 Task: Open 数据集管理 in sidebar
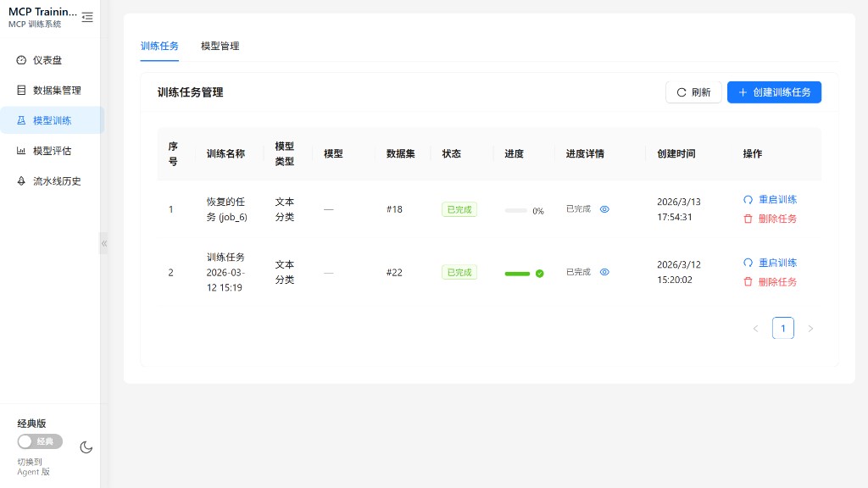coord(52,90)
